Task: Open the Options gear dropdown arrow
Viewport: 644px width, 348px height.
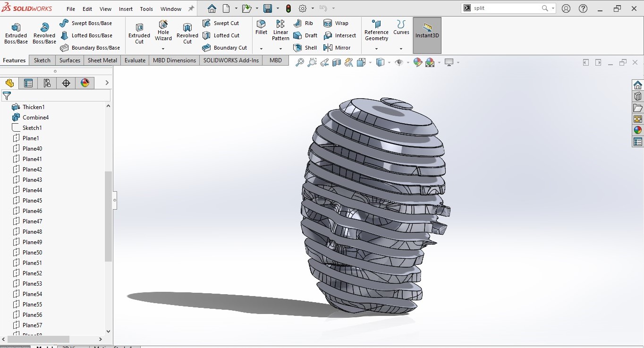Action: [x=313, y=8]
